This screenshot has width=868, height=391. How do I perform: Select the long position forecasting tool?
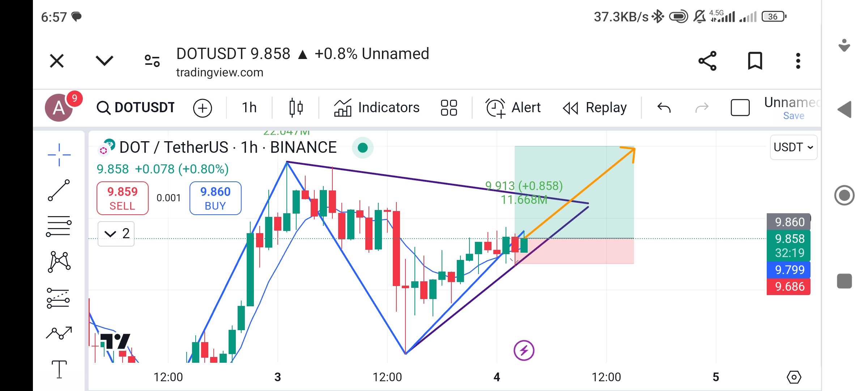58,298
